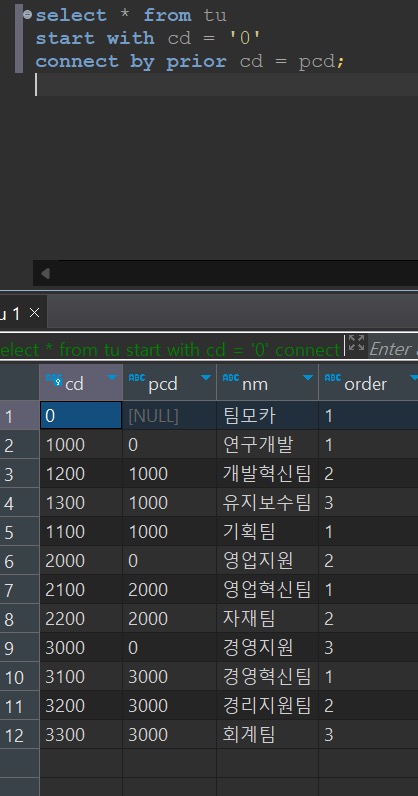Click the green executed query text bar
Viewport: 418px width, 796px height.
click(x=170, y=349)
